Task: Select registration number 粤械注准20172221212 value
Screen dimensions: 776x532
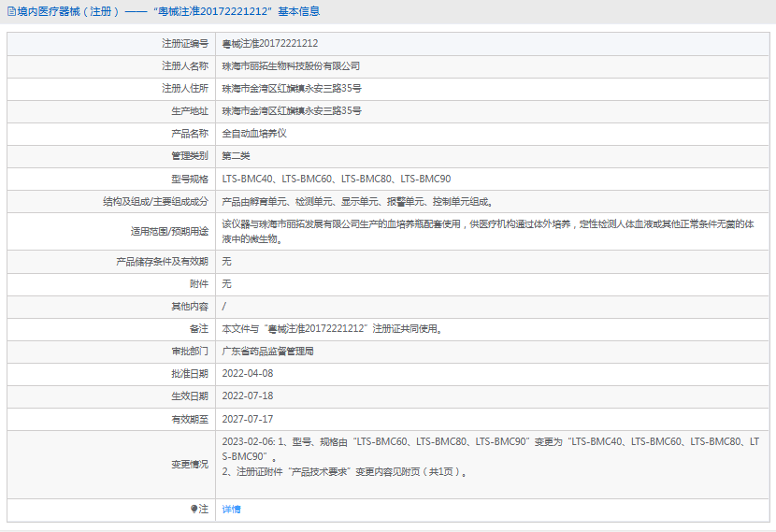Action: (x=269, y=44)
